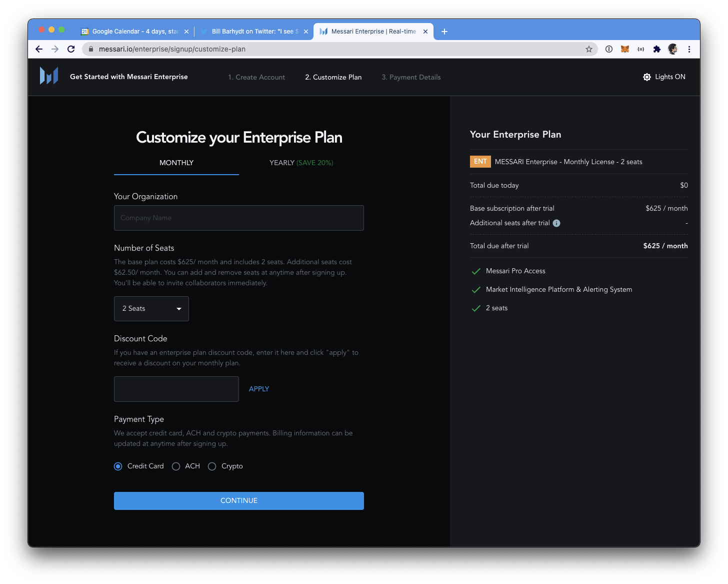Go back using the browser back arrow

[x=39, y=49]
